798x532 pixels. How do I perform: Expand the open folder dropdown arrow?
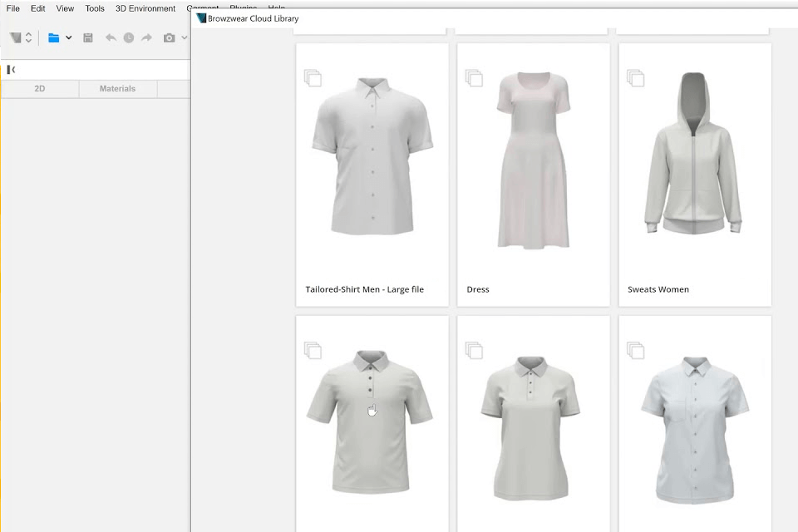[x=69, y=37]
